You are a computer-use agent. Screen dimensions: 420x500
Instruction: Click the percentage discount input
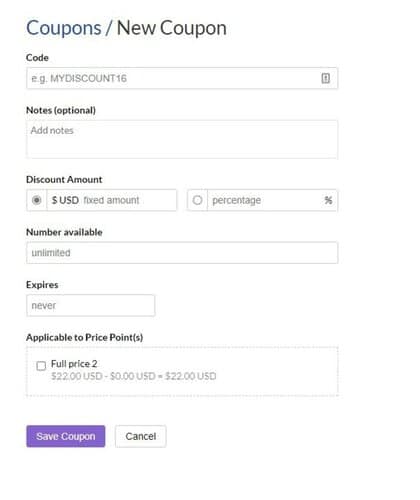click(x=265, y=200)
